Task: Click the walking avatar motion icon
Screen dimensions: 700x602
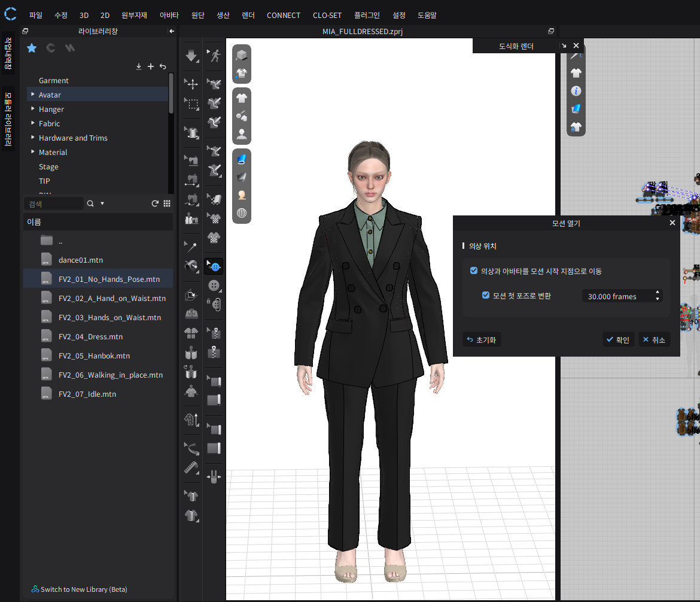Action: tap(214, 56)
